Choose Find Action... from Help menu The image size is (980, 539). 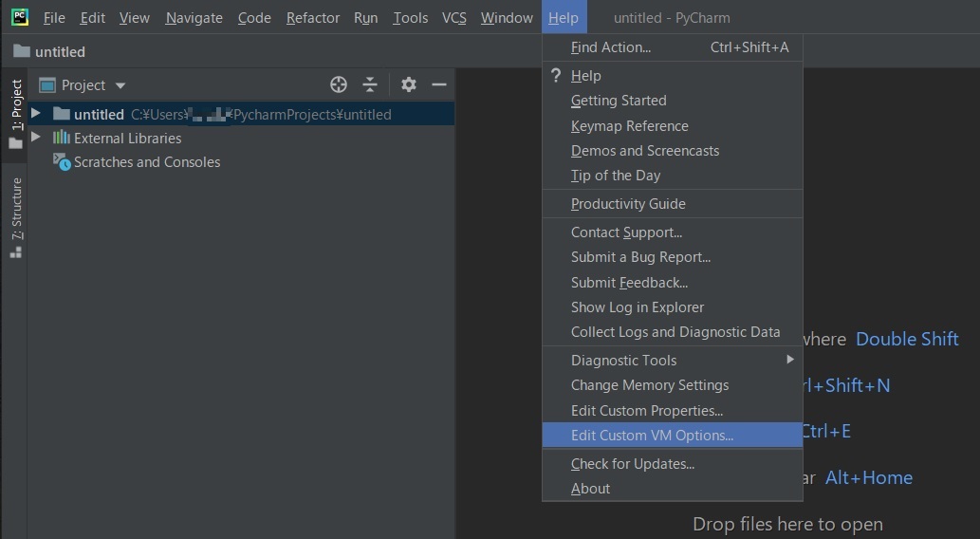coord(673,47)
